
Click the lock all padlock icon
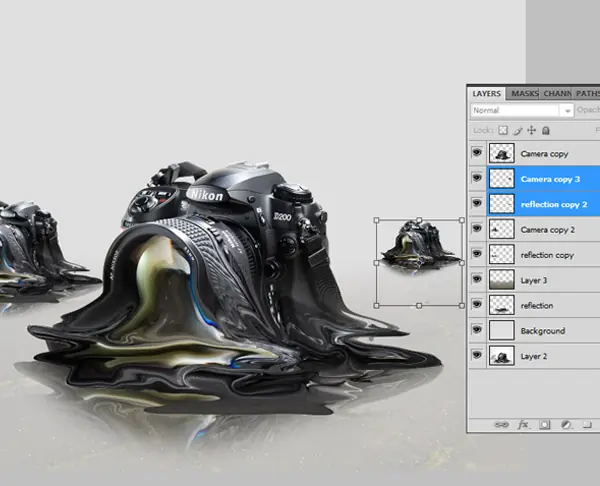tap(546, 130)
